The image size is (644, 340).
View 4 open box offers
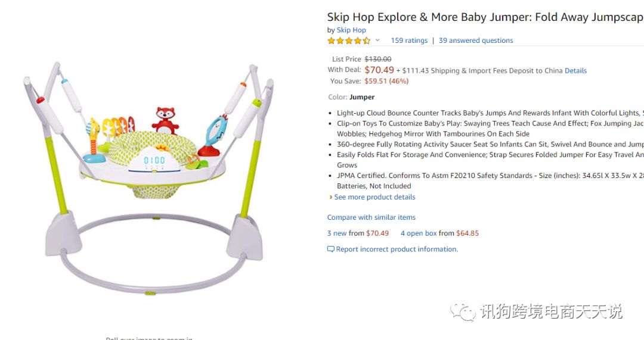419,233
